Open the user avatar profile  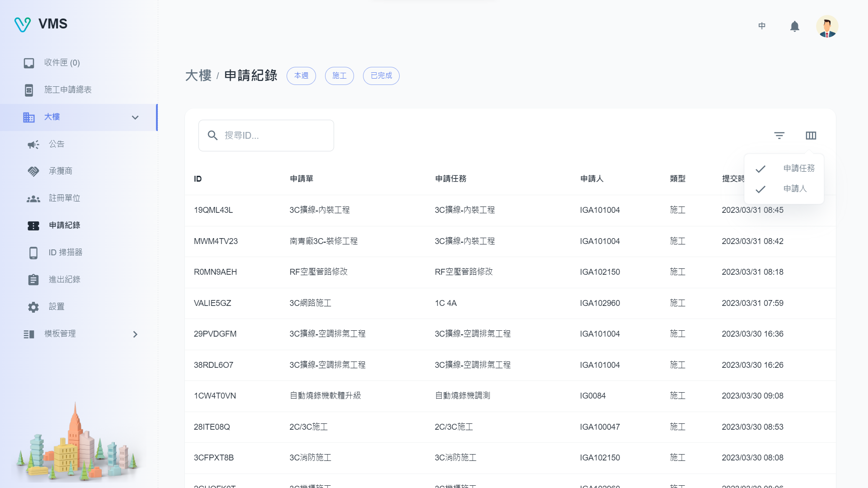(827, 27)
